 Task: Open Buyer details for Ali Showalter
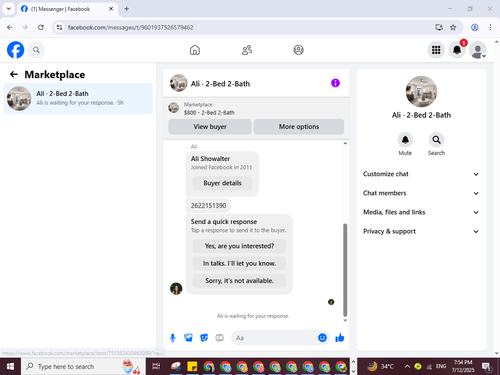[222, 183]
